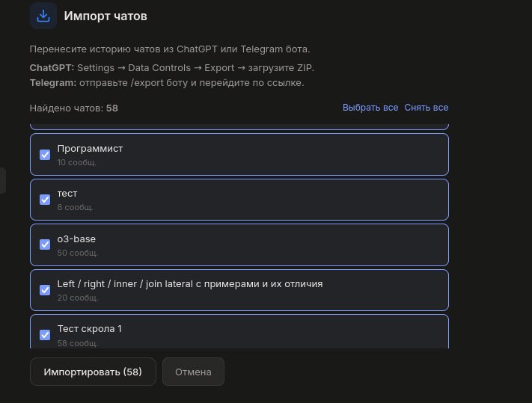Select the Программист chat title
Image resolution: width=532 pixels, height=403 pixels.
click(90, 149)
